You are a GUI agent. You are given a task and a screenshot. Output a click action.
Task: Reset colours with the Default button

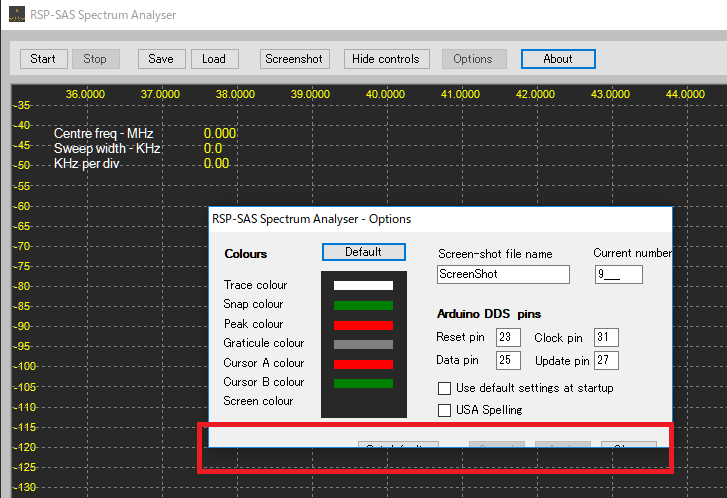click(364, 252)
